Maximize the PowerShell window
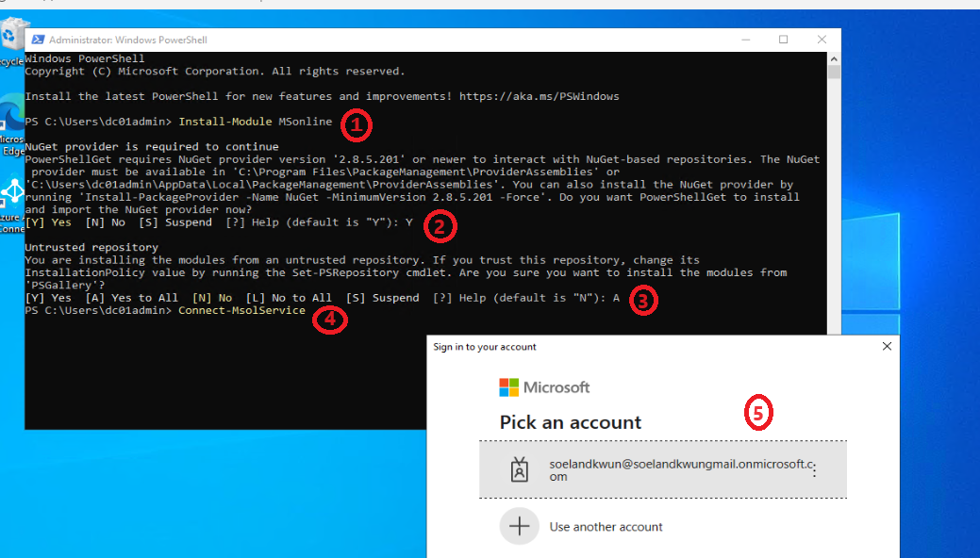Viewport: 980px width, 558px height. (x=783, y=40)
